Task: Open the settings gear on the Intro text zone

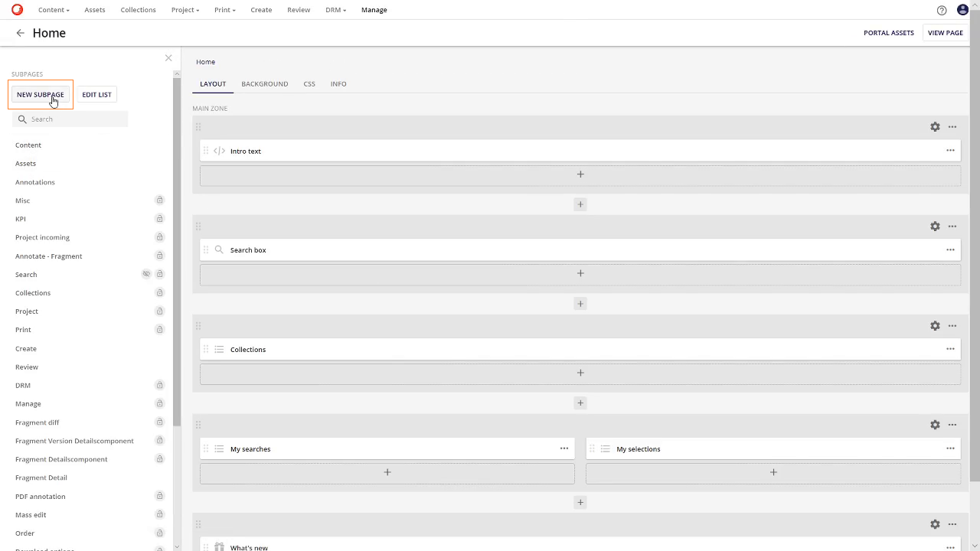Action: coord(935,126)
